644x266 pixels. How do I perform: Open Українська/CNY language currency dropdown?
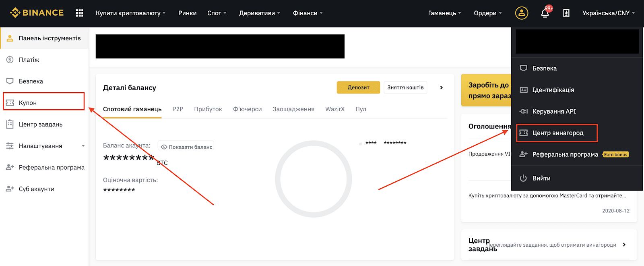click(x=609, y=13)
